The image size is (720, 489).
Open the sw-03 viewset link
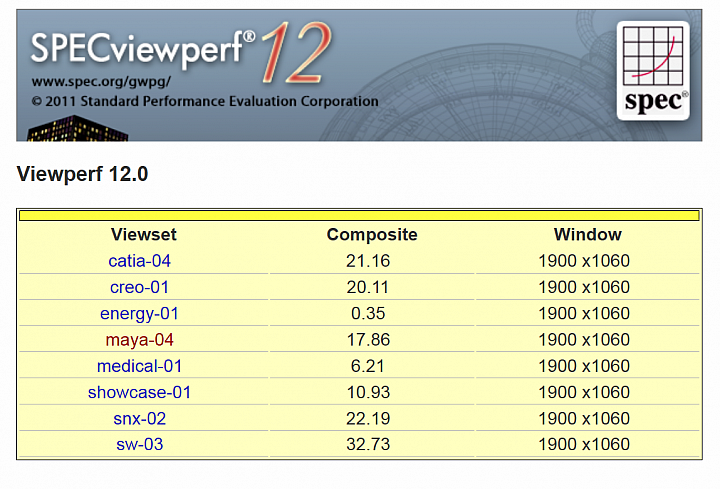pyautogui.click(x=139, y=444)
